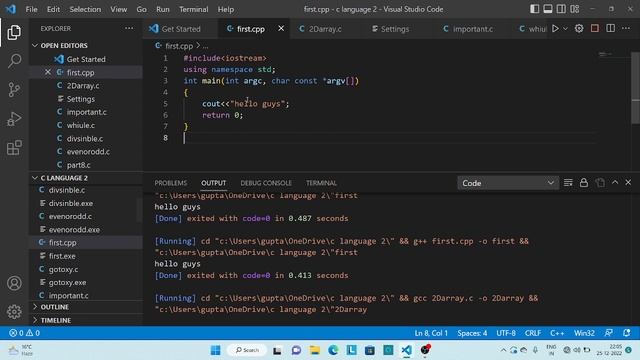Clear the output panel
The height and width of the screenshot is (360, 640).
point(568,182)
